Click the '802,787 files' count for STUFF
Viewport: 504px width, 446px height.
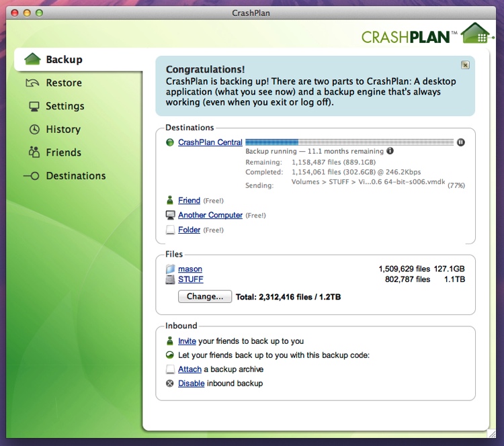[407, 279]
